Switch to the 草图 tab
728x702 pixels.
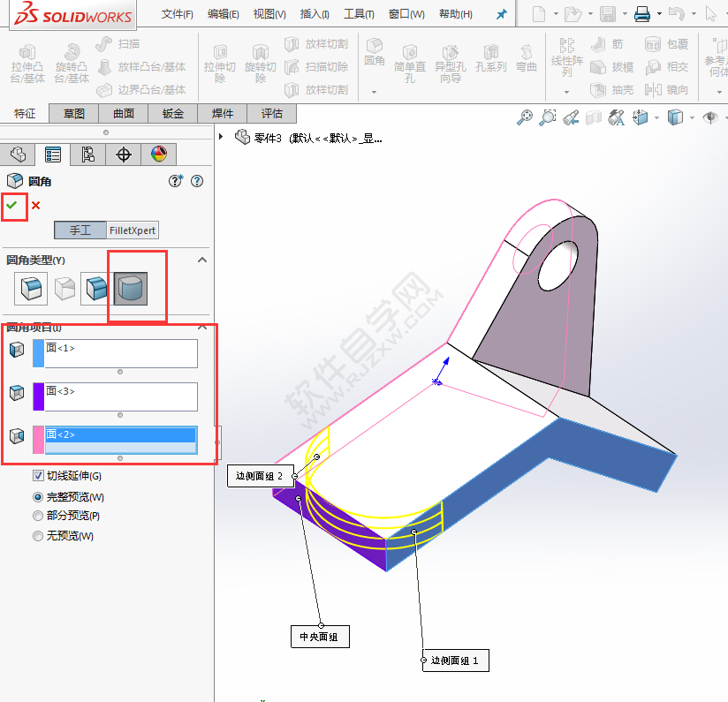pos(74,114)
